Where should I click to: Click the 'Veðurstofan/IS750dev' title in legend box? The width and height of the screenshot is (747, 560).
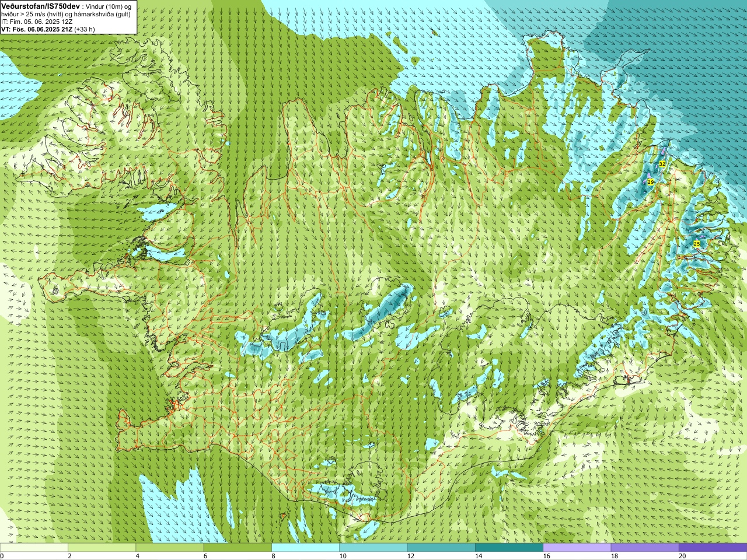[41, 6]
